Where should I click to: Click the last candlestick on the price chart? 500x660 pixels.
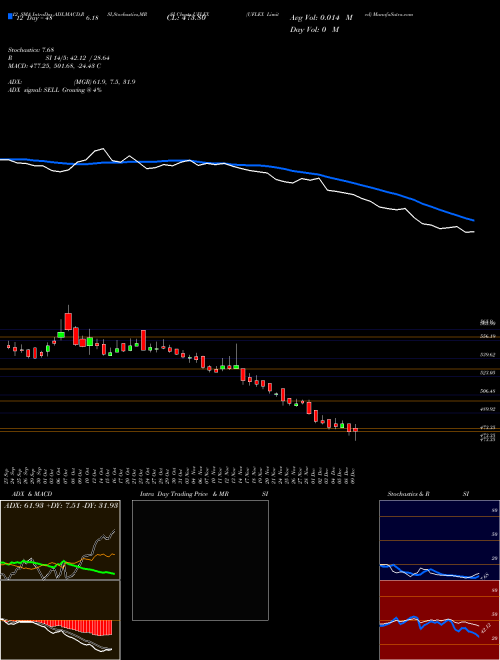[x=356, y=431]
